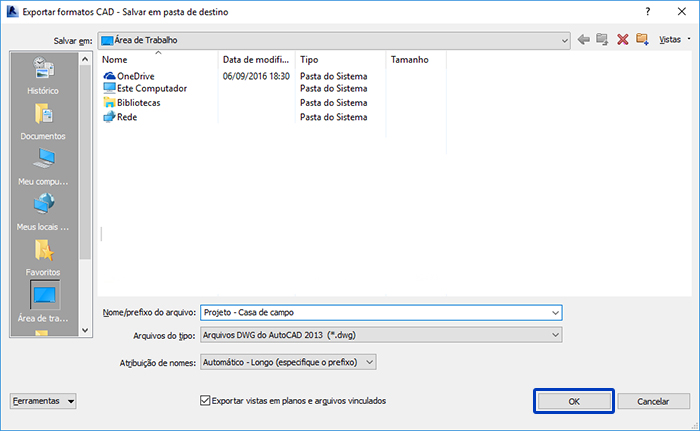Toggle Exportar vistas em planos checkbox
Viewport: 700px width, 431px height.
205,401
